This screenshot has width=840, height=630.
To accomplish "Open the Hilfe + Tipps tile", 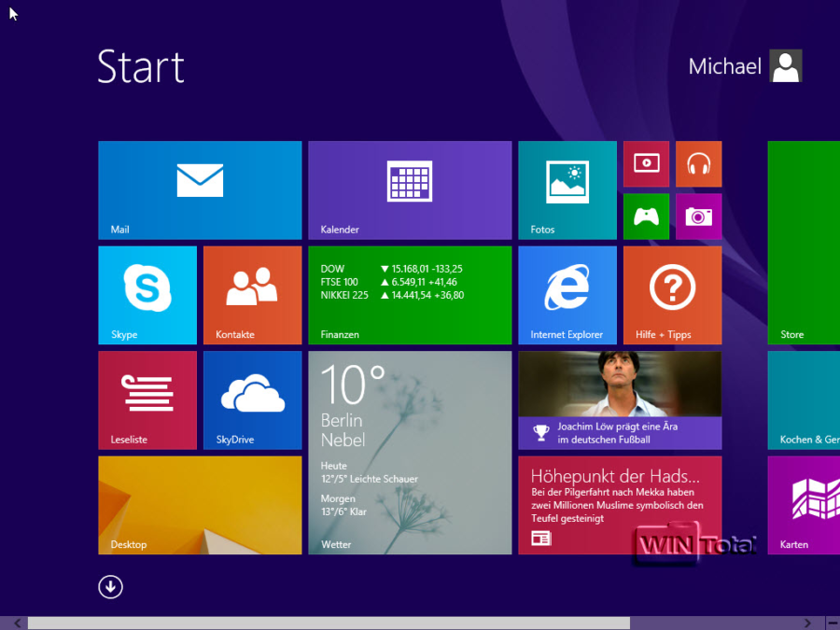I will 672,295.
